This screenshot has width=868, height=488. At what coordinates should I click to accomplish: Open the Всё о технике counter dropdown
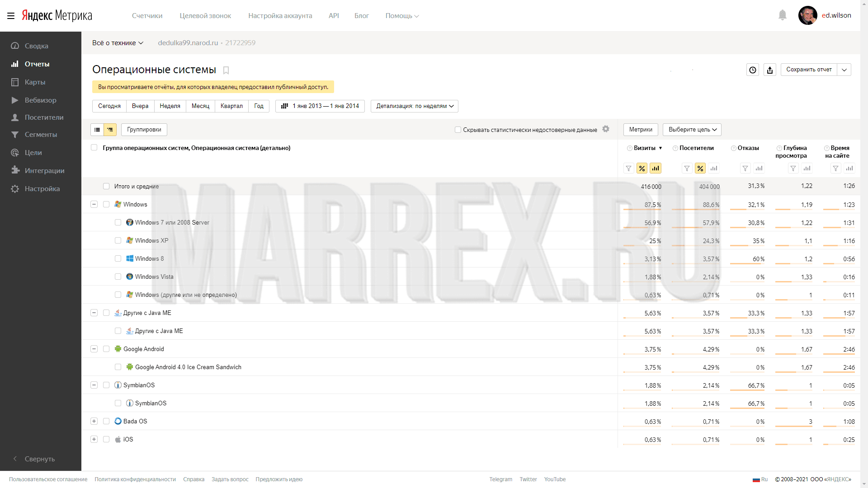click(x=118, y=43)
